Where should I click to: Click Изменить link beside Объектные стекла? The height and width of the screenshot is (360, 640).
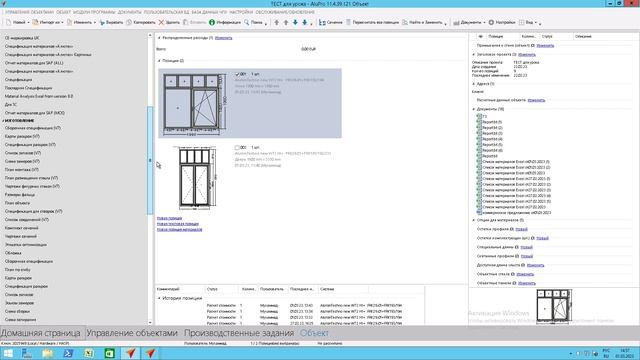525,274
